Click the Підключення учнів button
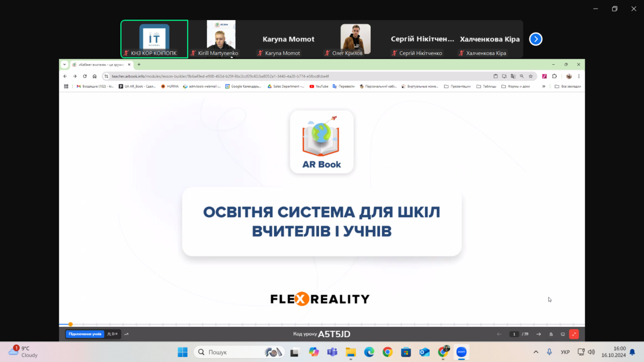This screenshot has height=362, width=644. tap(85, 334)
